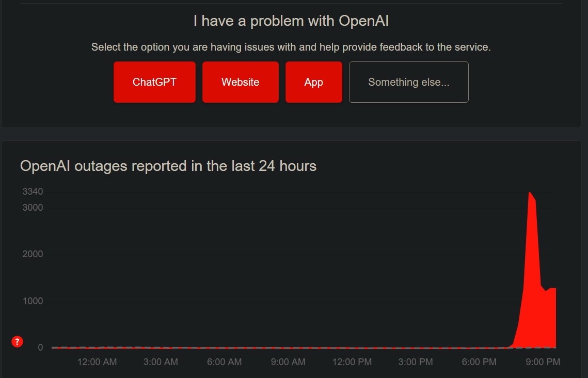Viewport: 588px width, 378px height.
Task: Click the 3:00 PM time axis label
Action: [416, 362]
